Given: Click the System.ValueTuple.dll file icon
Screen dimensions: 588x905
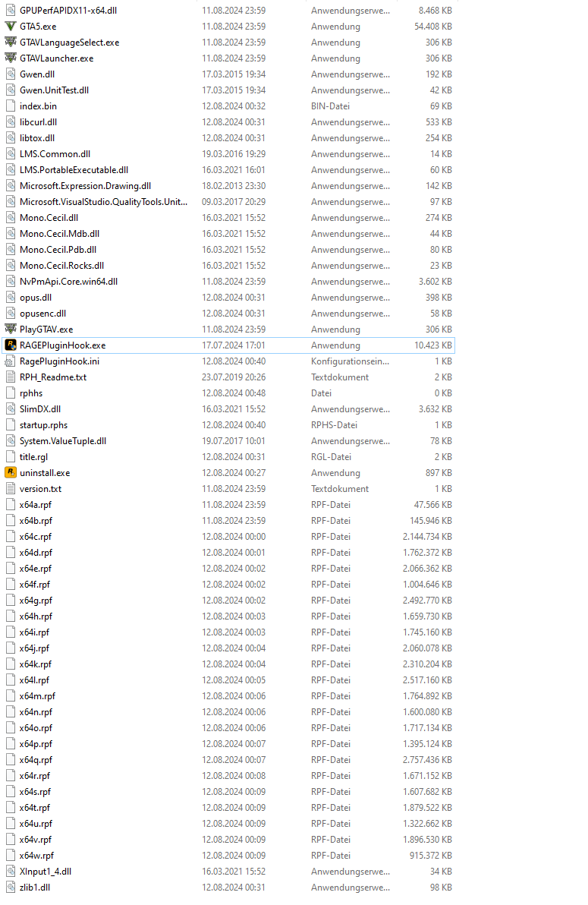Looking at the screenshot, I should [11, 441].
